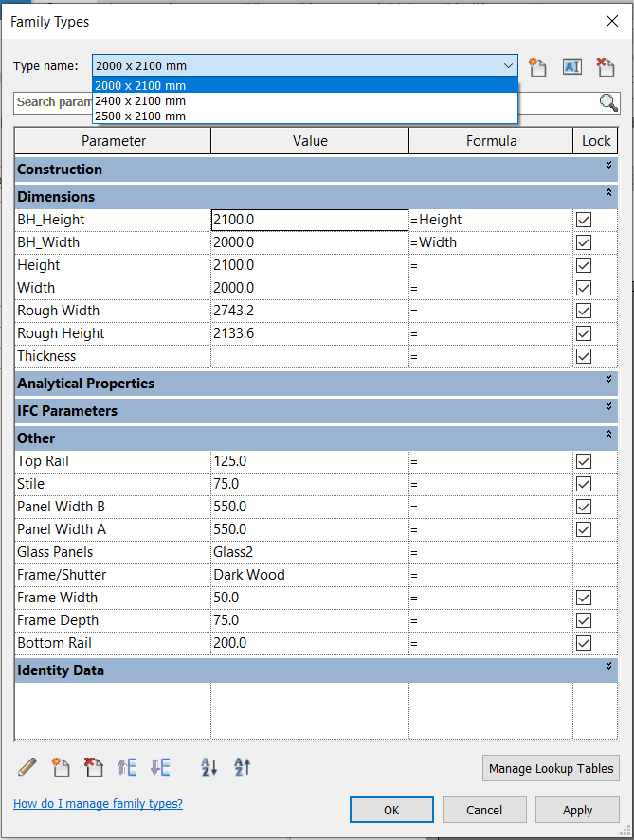
Task: Move parameter up with the up-arrow icon
Action: (127, 767)
